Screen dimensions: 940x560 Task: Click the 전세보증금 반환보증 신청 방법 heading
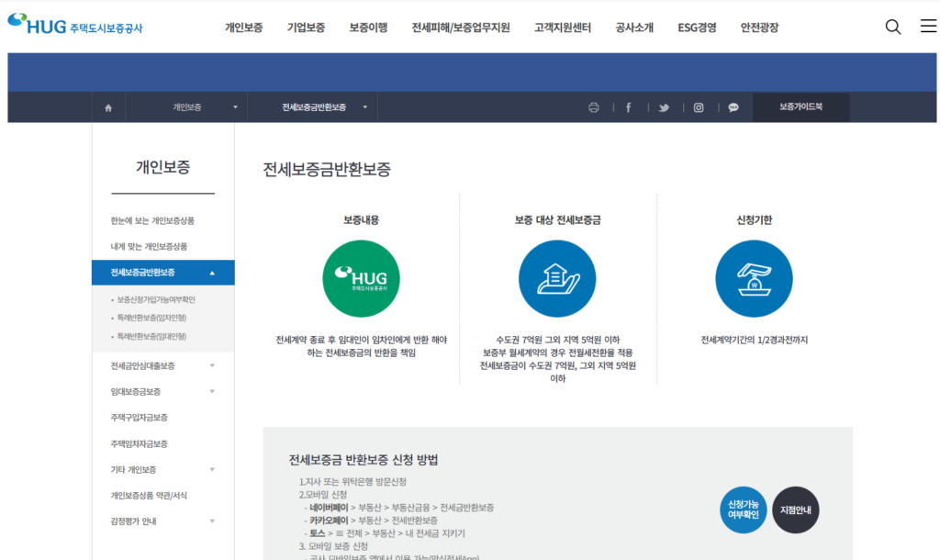(x=364, y=460)
